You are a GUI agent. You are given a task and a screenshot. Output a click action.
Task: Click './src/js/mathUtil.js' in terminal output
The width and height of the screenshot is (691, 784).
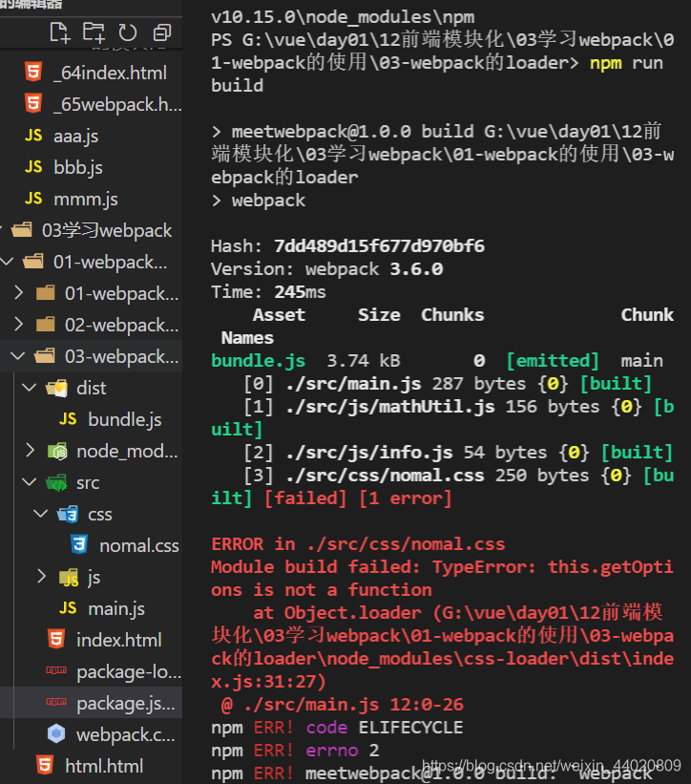390,407
